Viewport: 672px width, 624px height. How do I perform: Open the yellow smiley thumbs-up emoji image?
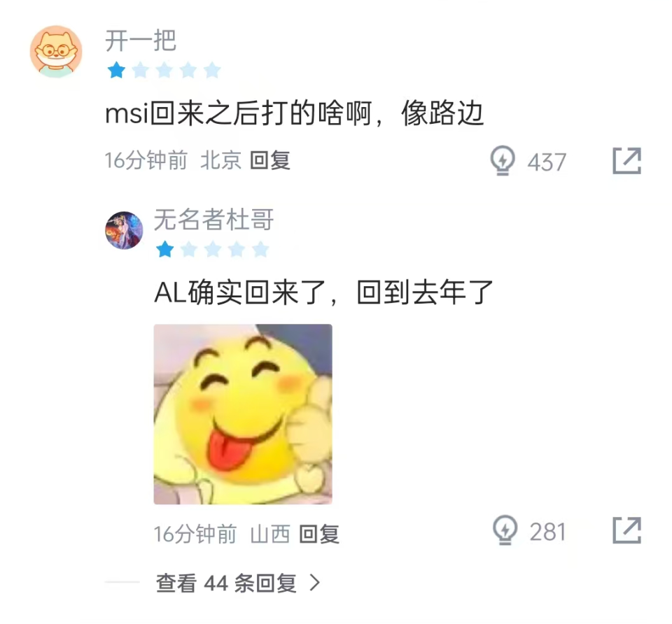tap(243, 414)
